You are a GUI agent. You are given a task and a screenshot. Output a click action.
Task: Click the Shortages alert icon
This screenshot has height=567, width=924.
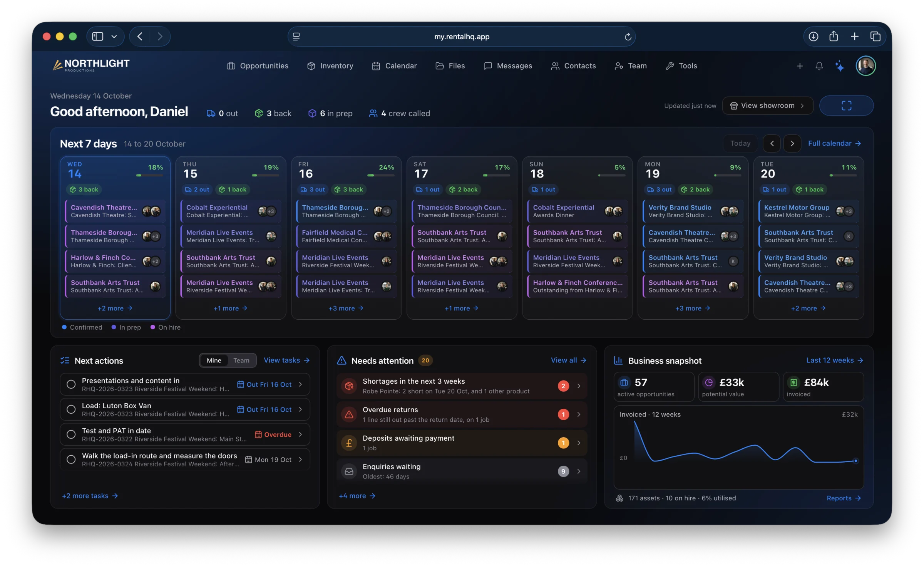349,386
